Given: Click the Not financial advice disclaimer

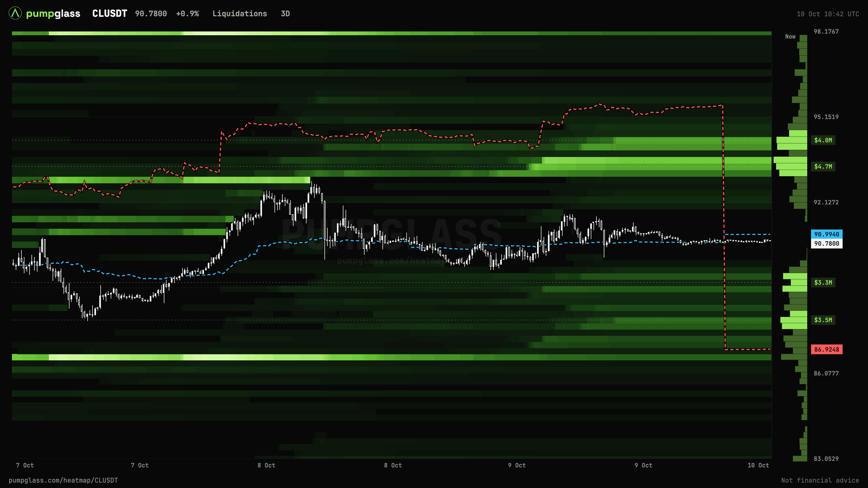Looking at the screenshot, I should pos(820,480).
